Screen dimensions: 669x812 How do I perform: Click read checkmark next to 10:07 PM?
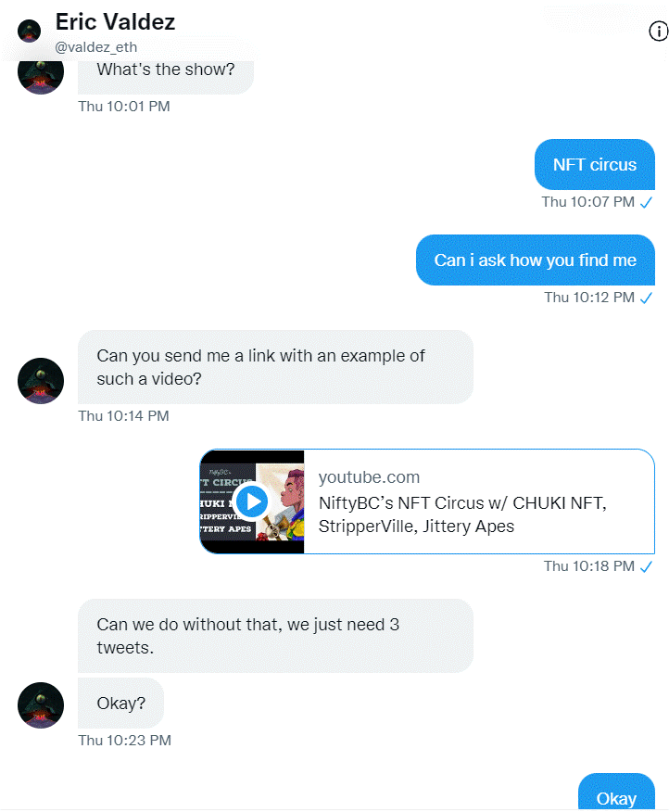coord(646,202)
